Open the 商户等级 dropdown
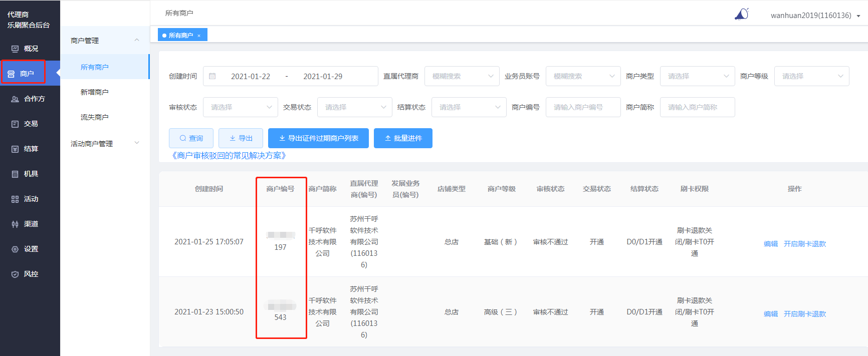The height and width of the screenshot is (356, 868). [x=812, y=76]
